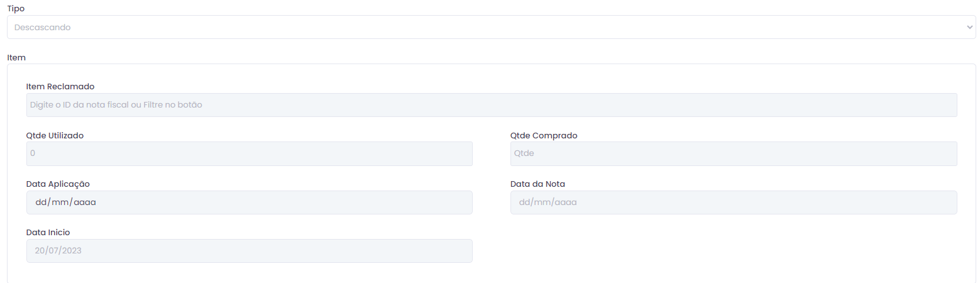
Task: Click the Item section label
Action: (16, 57)
